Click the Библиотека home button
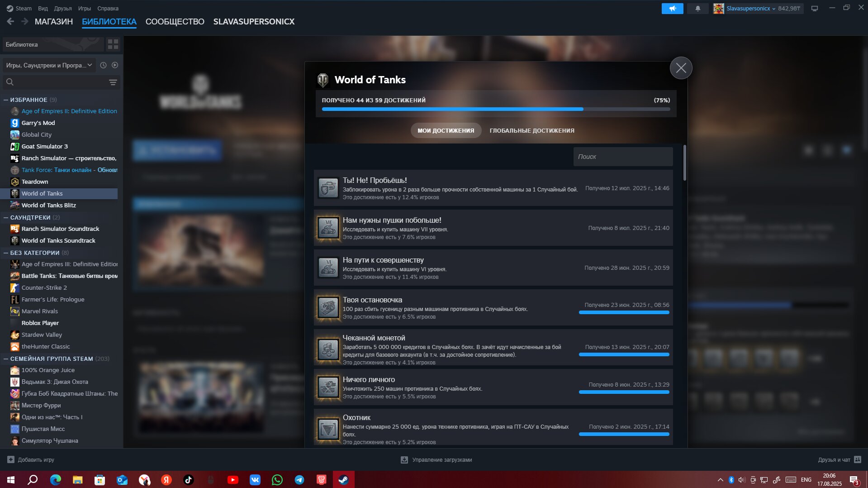This screenshot has height=488, width=868. pos(53,44)
